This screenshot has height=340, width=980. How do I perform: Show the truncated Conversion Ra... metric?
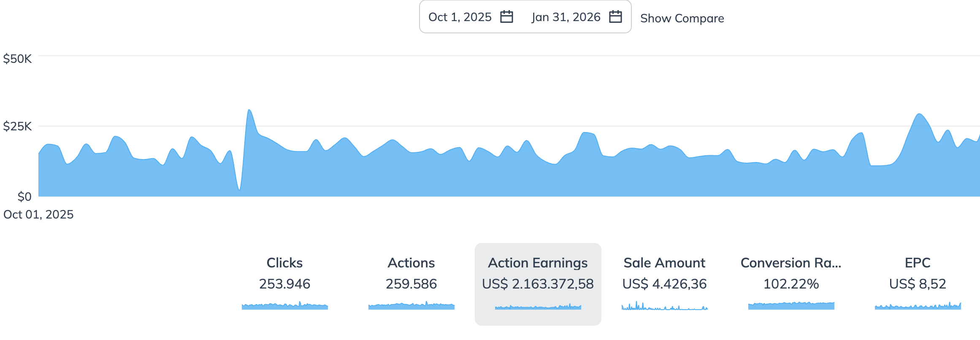tap(791, 263)
